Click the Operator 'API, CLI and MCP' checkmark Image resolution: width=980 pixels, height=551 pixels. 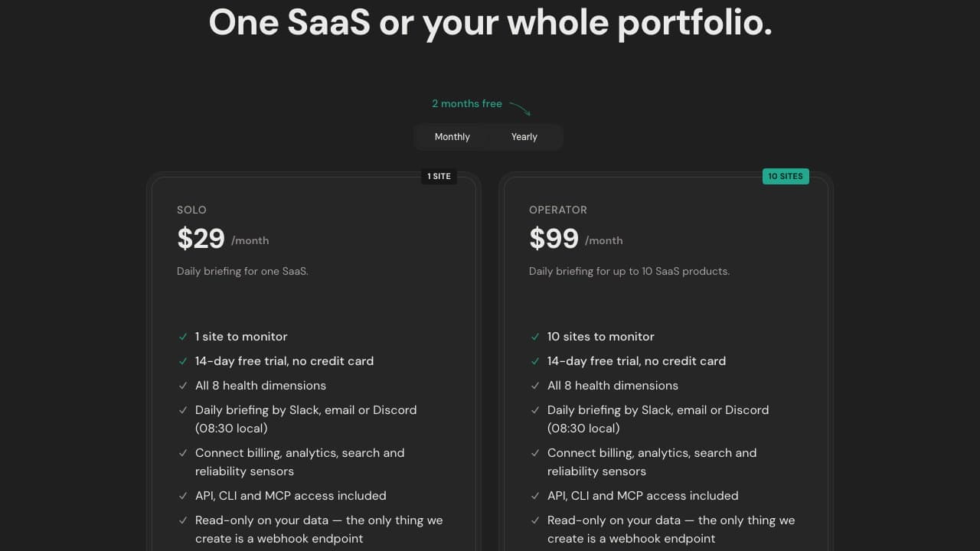click(535, 496)
